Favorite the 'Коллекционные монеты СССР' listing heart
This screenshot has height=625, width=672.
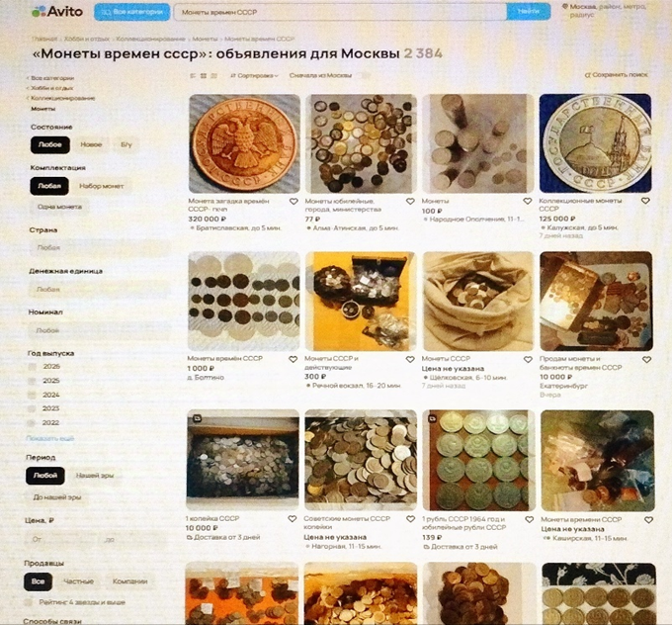click(x=645, y=201)
